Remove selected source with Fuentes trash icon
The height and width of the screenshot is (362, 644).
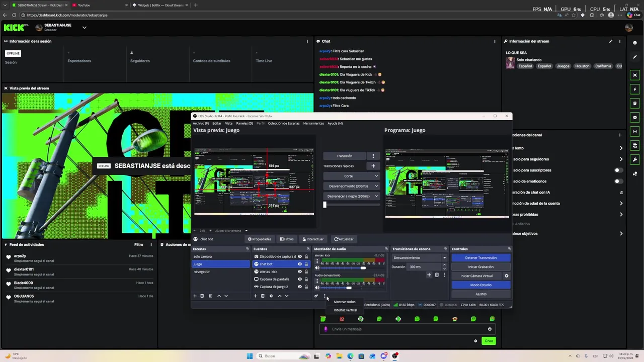click(x=263, y=296)
